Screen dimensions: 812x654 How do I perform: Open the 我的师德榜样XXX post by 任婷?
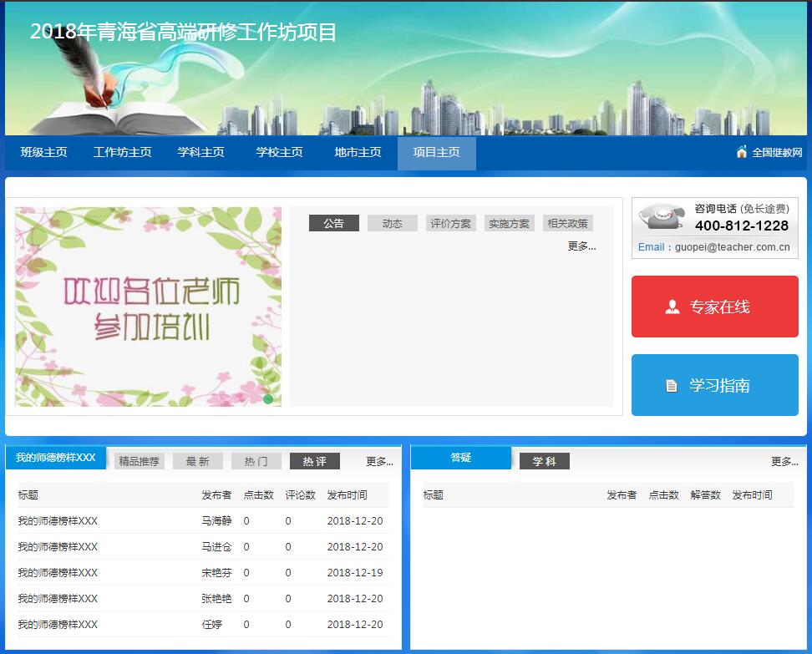(x=58, y=625)
